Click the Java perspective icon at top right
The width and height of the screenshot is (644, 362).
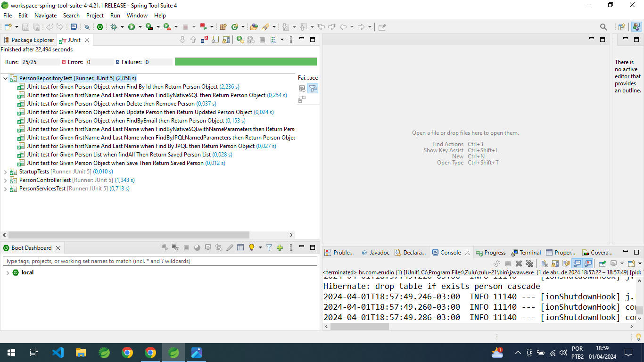point(636,27)
